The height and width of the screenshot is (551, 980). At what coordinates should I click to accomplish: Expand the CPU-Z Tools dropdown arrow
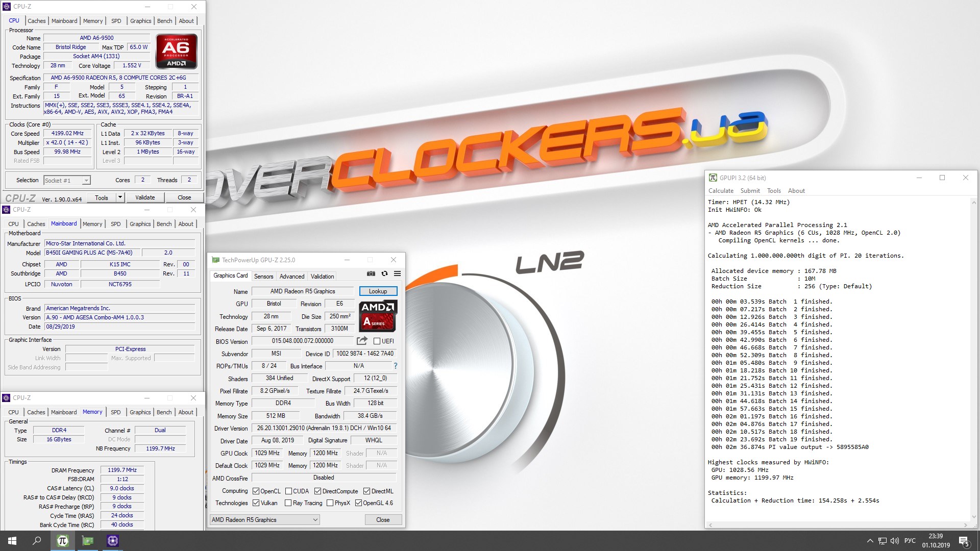point(120,197)
